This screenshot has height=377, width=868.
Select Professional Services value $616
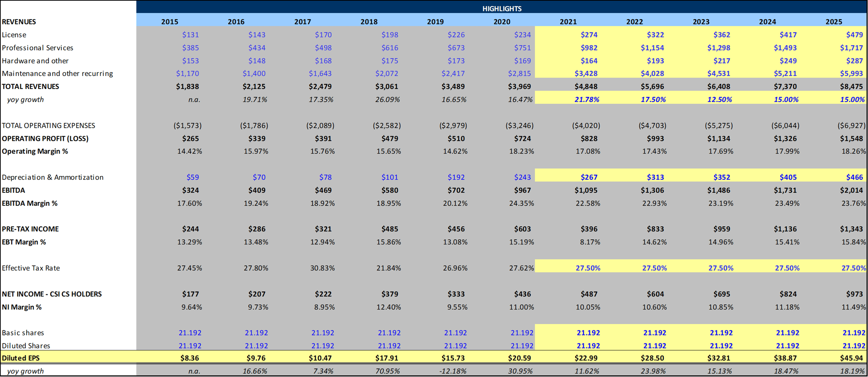pyautogui.click(x=389, y=48)
